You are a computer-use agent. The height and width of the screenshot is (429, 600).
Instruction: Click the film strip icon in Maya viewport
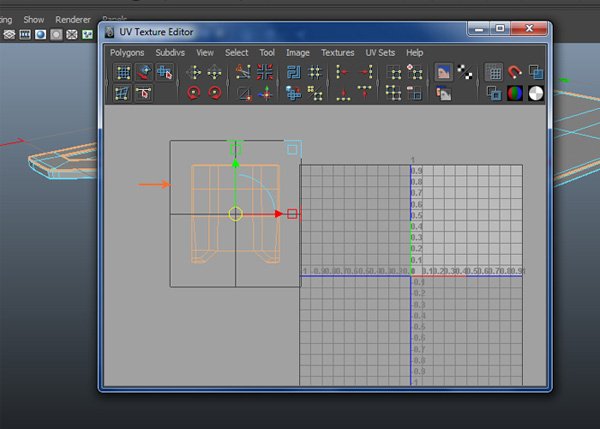click(25, 35)
